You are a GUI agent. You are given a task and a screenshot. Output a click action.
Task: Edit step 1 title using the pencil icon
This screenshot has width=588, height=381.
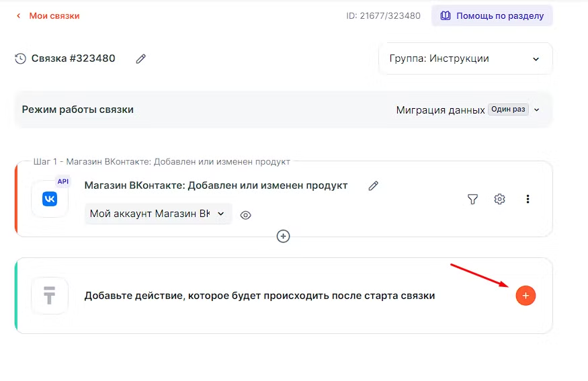(x=374, y=185)
